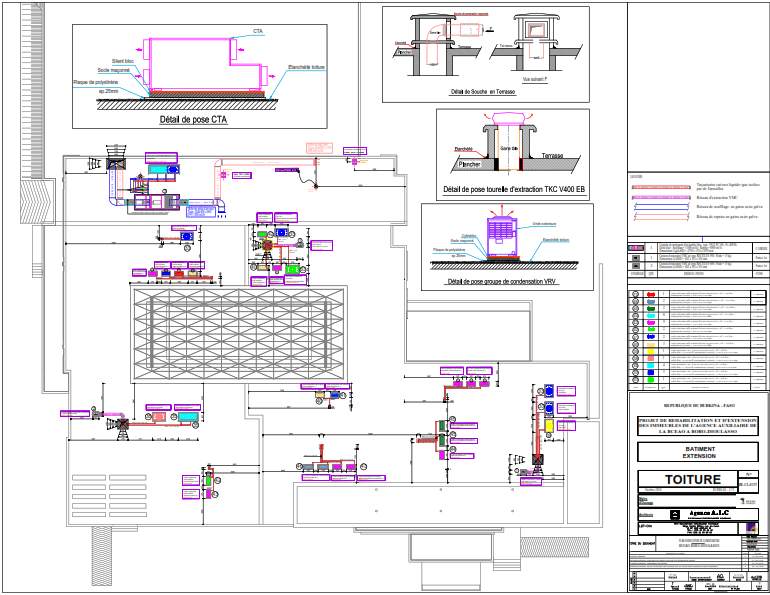Select the 'Détail de Souche en Terrasse' caption
This screenshot has width=770, height=595.
pos(481,91)
